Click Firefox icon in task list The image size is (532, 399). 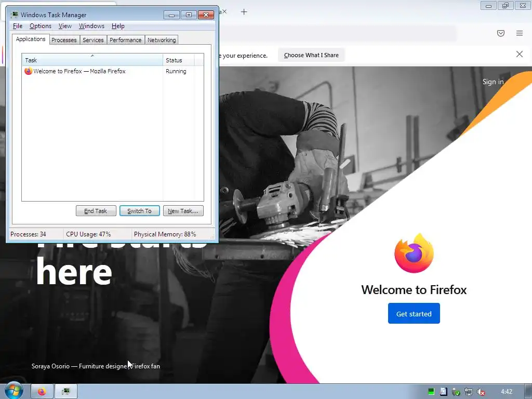[x=28, y=71]
